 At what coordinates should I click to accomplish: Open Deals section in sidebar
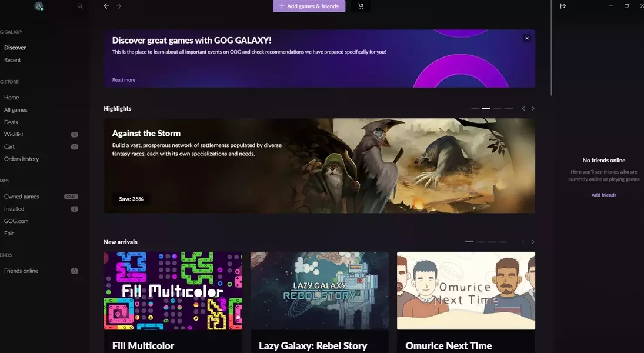11,122
